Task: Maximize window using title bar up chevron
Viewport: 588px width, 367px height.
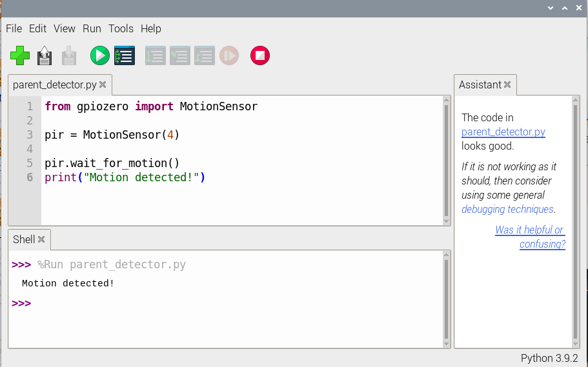Action: tap(565, 8)
